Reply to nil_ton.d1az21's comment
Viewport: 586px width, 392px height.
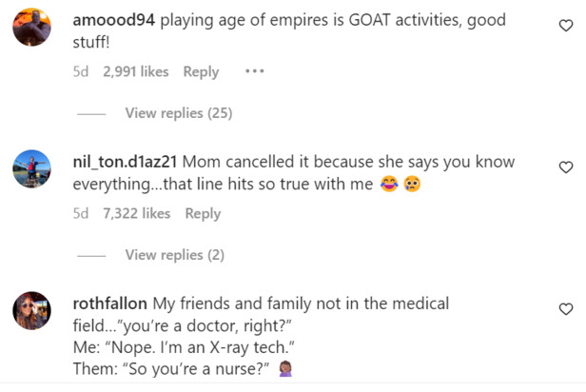point(203,213)
